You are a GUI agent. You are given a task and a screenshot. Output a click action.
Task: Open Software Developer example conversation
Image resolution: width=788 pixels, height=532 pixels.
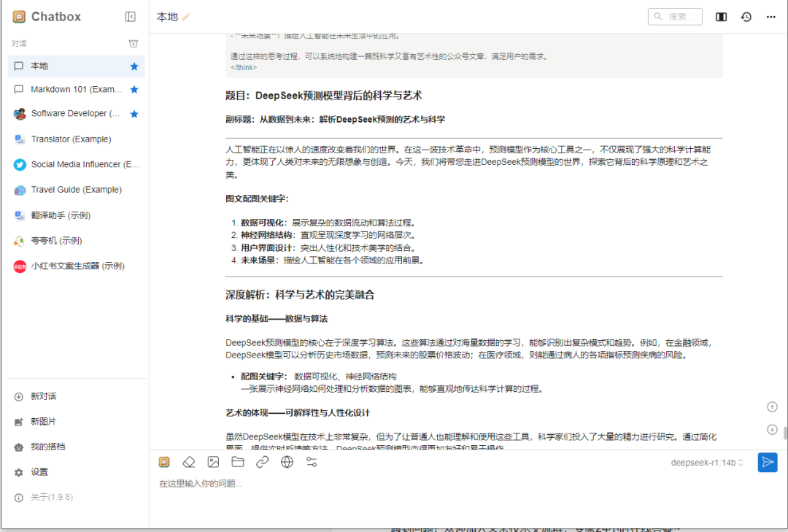click(x=77, y=114)
